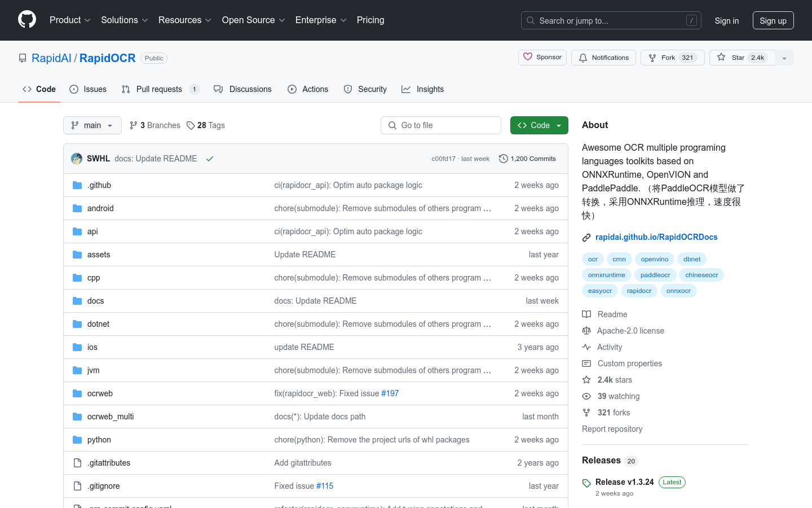812x508 pixels.
Task: Switch to the Pull requests tab
Action: 161,89
